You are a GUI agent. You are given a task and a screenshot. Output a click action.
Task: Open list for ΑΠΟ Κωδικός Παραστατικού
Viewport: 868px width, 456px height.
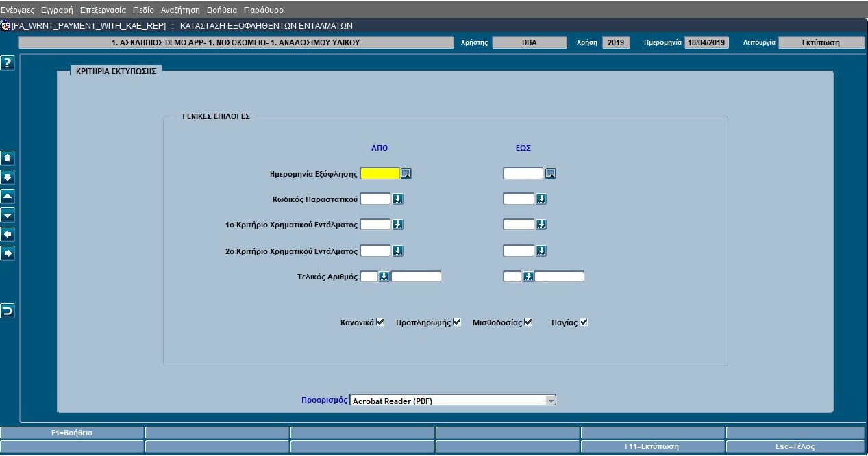click(x=398, y=199)
